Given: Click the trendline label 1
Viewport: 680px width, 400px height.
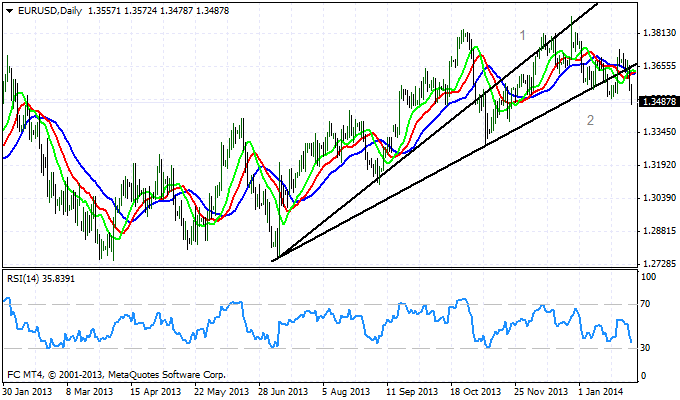Looking at the screenshot, I should [523, 35].
